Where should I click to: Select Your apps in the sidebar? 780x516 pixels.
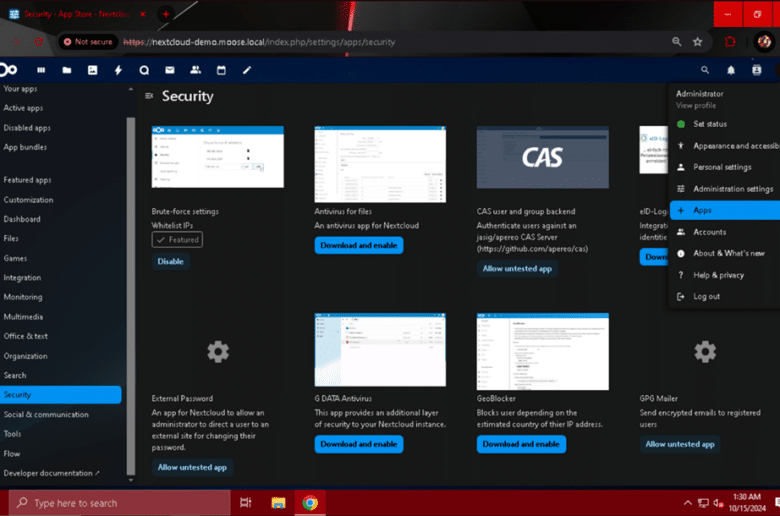coord(20,89)
